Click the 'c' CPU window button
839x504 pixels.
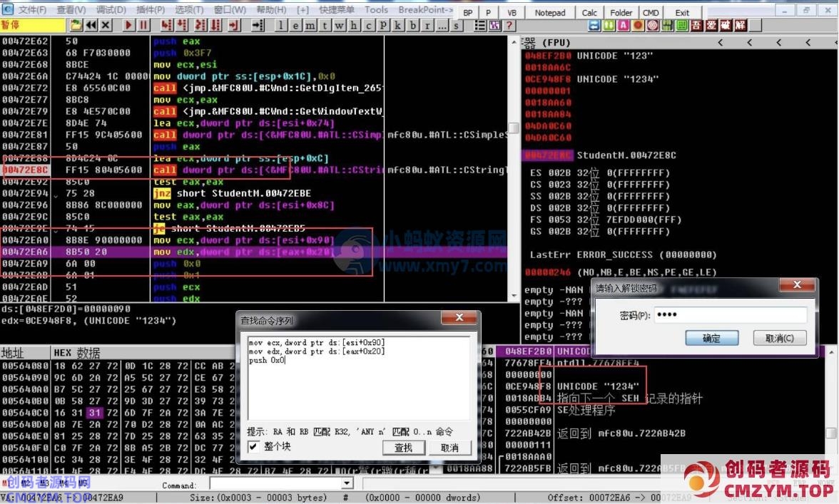pos(369,25)
